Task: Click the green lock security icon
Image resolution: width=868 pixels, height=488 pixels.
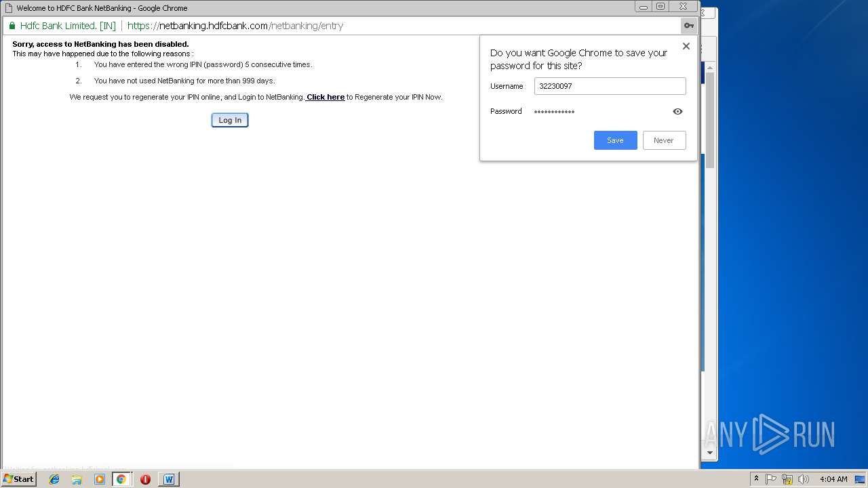Action: (x=12, y=26)
